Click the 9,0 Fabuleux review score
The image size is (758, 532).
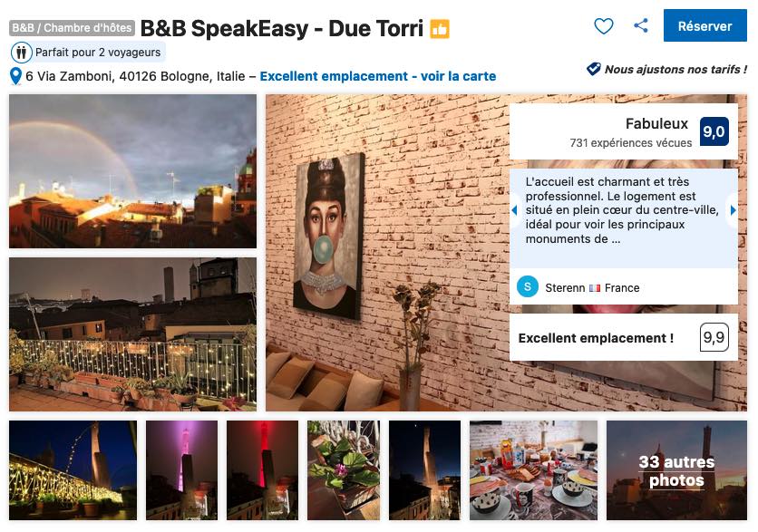click(x=714, y=131)
